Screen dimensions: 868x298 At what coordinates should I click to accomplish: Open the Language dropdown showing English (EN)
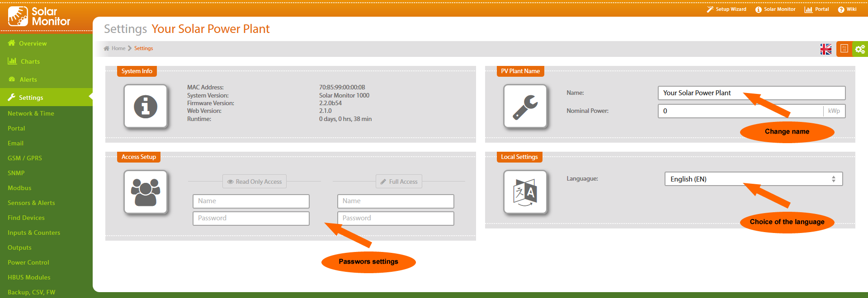753,179
